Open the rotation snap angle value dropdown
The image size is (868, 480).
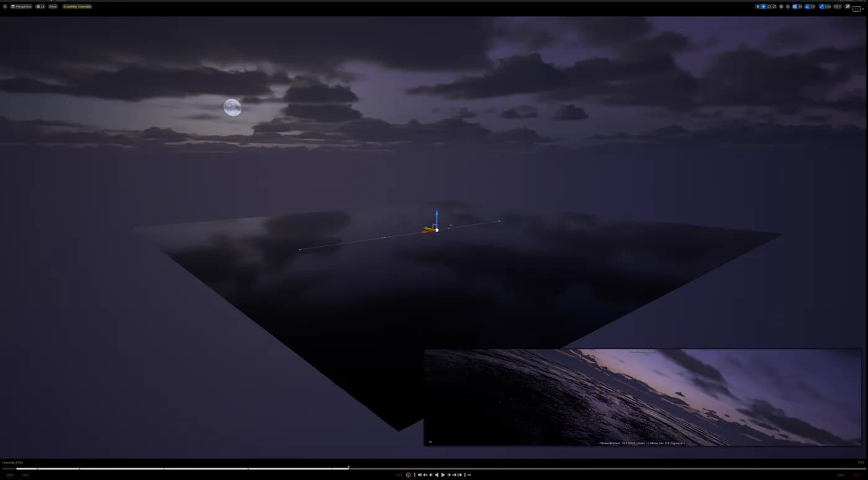click(813, 6)
